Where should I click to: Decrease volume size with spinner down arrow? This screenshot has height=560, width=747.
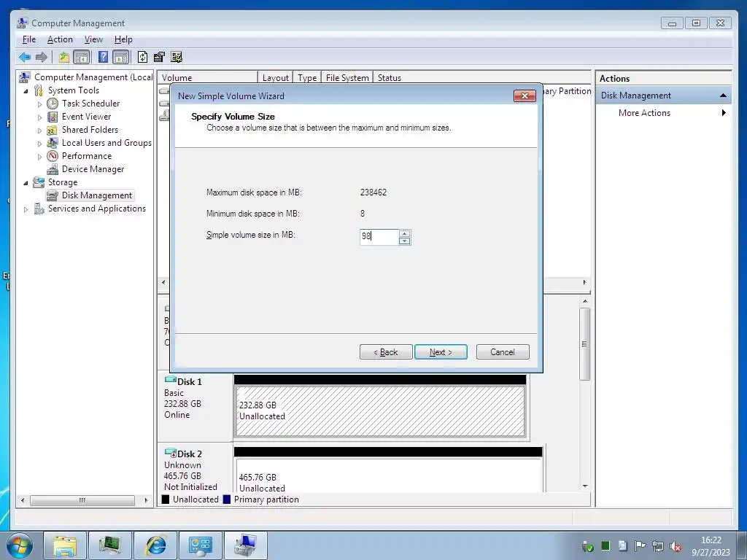(x=404, y=241)
